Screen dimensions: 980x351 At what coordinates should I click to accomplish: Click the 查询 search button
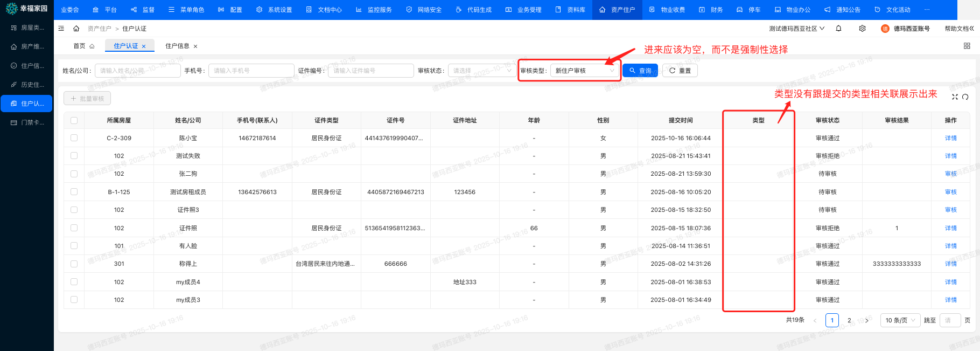click(640, 71)
